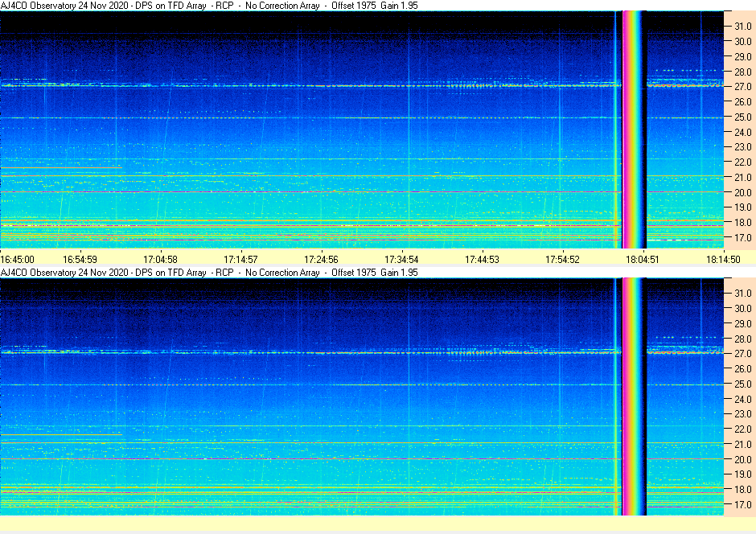Click the 26.0 frequency label in upper spectrogram
Viewport: 756px width, 534px height.
(743, 101)
